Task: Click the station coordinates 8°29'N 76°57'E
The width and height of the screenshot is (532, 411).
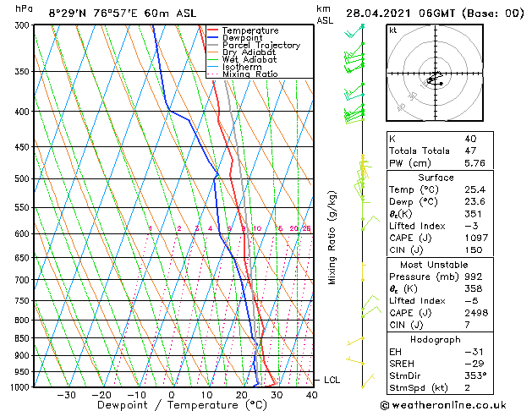Action: [x=93, y=14]
